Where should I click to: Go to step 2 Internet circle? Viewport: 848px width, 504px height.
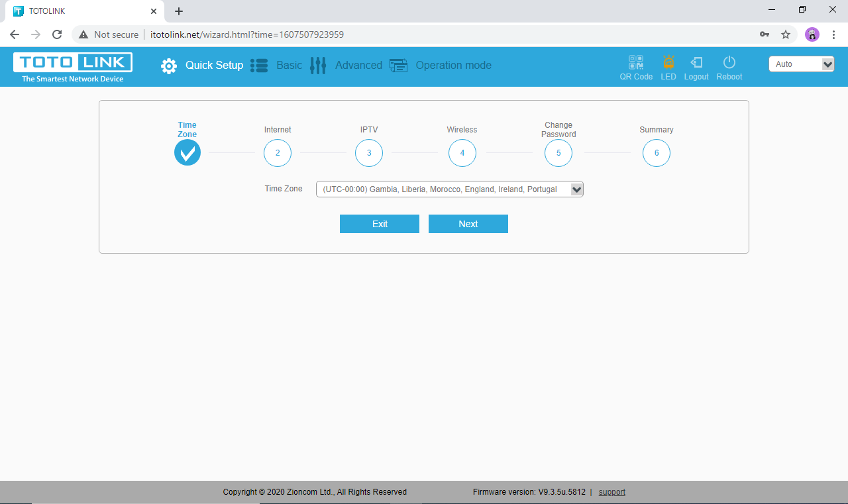click(278, 153)
